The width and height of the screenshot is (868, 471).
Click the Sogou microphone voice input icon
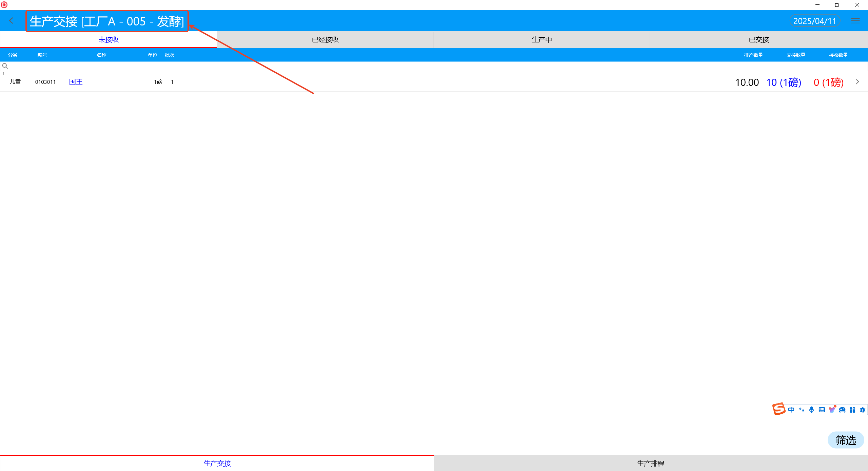[811, 410]
